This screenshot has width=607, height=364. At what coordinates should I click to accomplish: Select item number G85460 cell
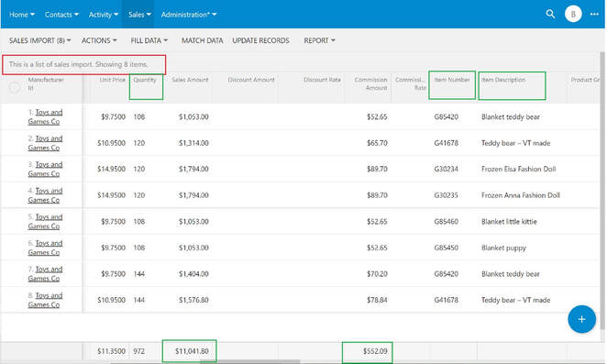coord(446,222)
